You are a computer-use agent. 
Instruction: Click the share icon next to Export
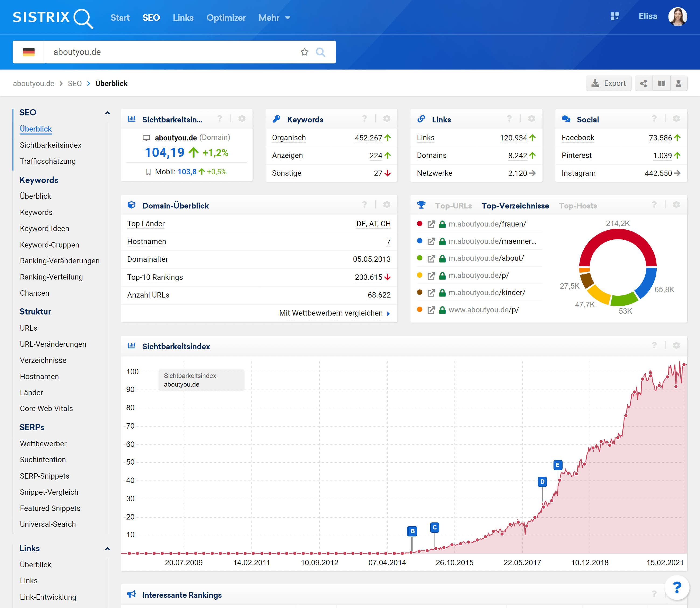pos(643,83)
